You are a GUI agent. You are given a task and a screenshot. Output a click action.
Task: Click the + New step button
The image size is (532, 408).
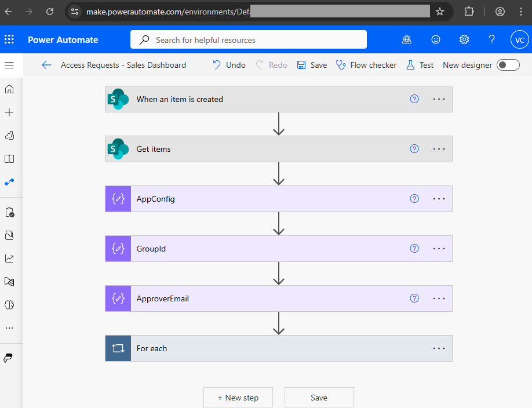pos(238,398)
